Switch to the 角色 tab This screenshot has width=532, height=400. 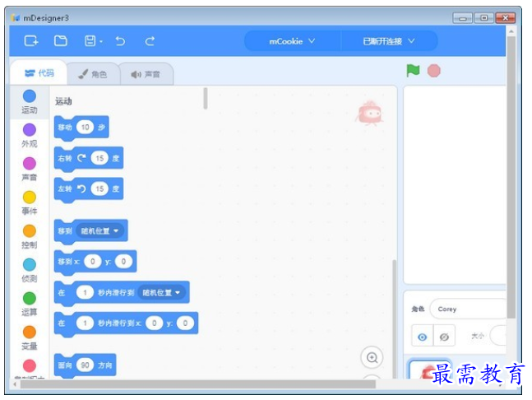[93, 74]
